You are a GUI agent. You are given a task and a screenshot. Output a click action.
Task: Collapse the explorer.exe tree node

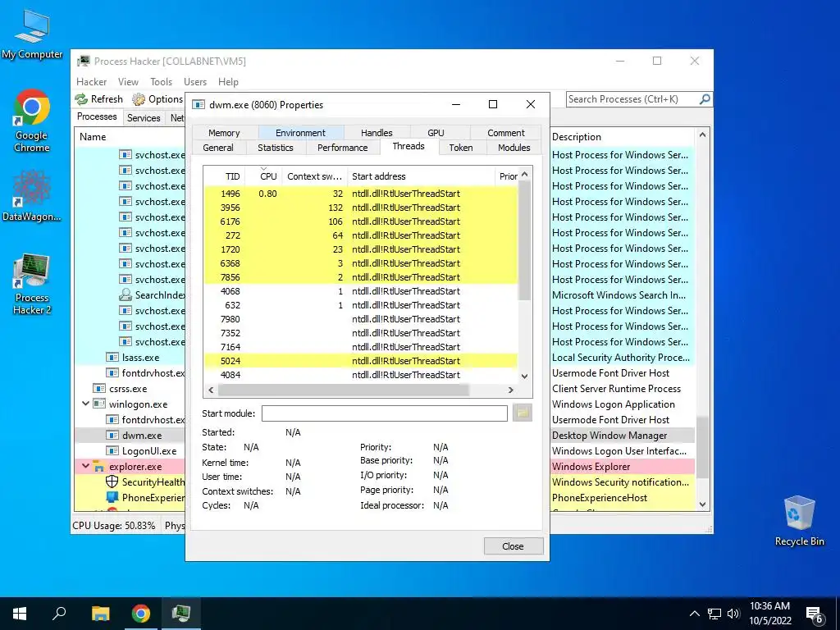click(x=85, y=466)
